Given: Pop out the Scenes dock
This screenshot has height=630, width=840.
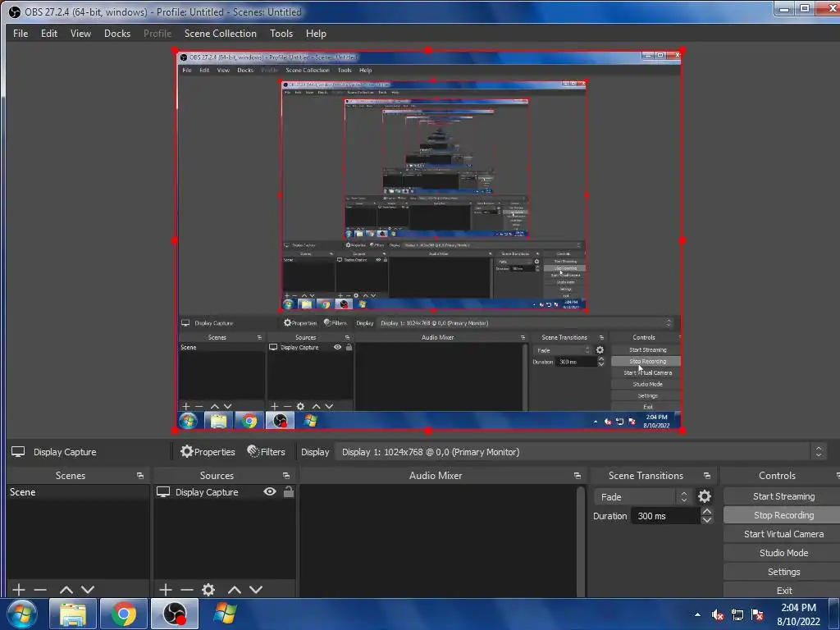Looking at the screenshot, I should (139, 476).
